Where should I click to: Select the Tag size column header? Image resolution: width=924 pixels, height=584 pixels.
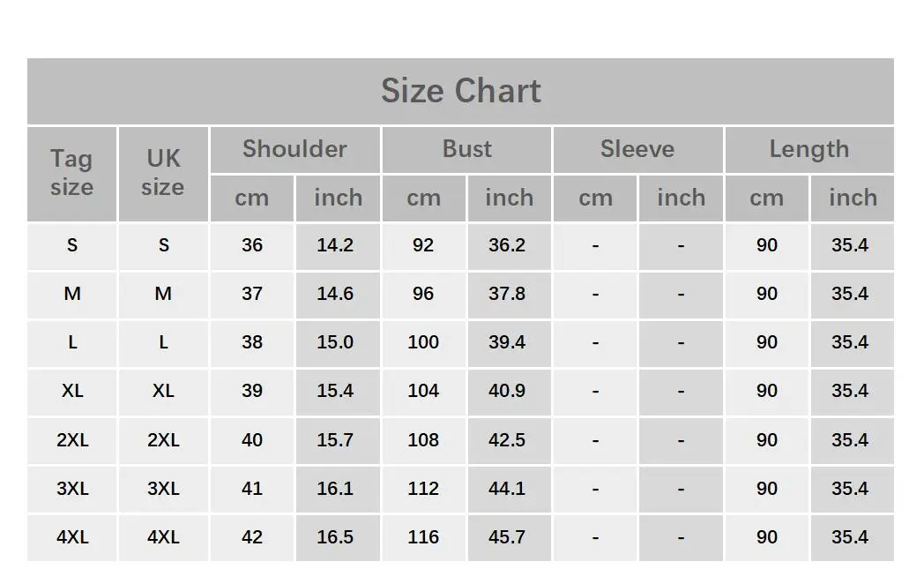pos(72,174)
